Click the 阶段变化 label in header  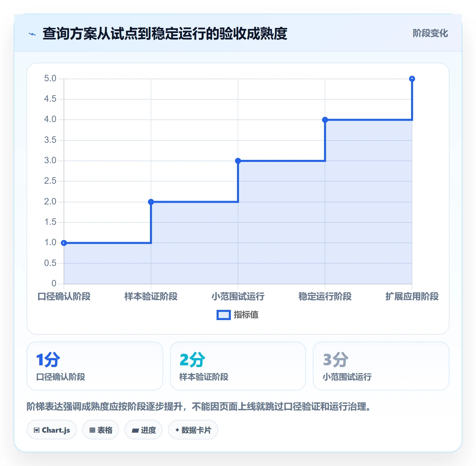point(430,33)
